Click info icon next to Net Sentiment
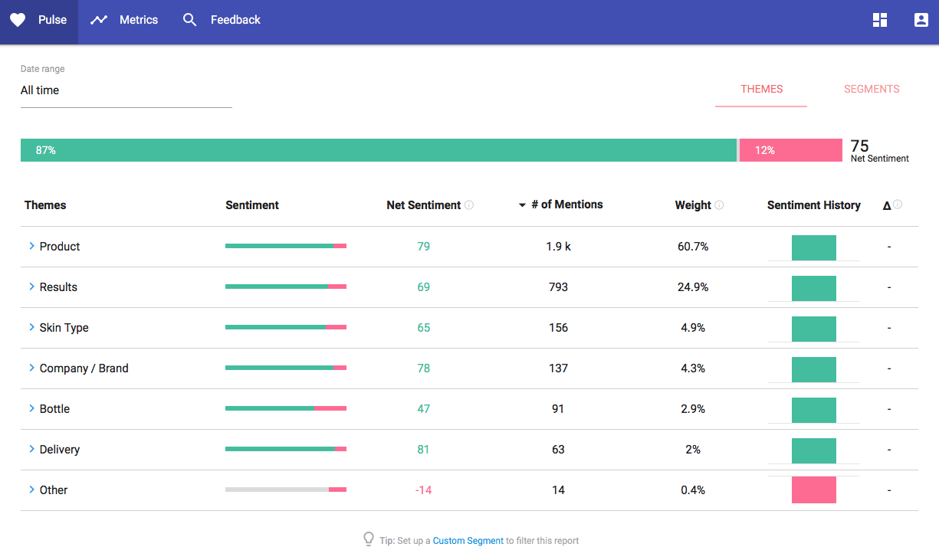 [469, 205]
